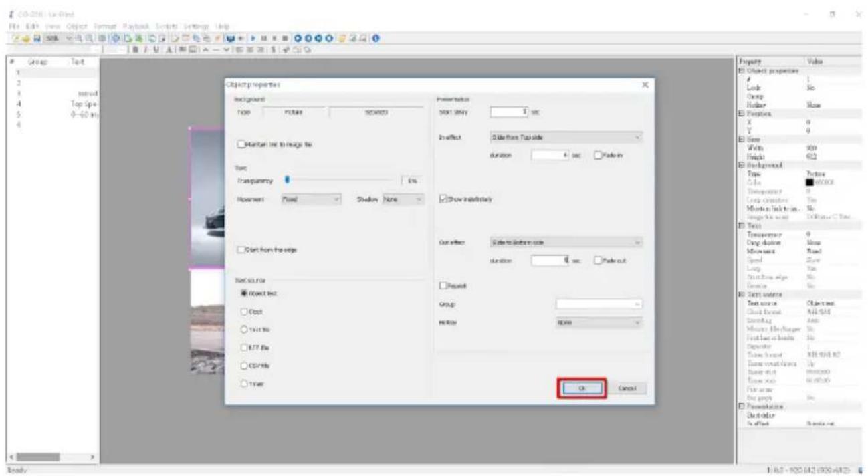Click the Lock property row
Screen dimensions: 868x476
[x=800, y=87]
